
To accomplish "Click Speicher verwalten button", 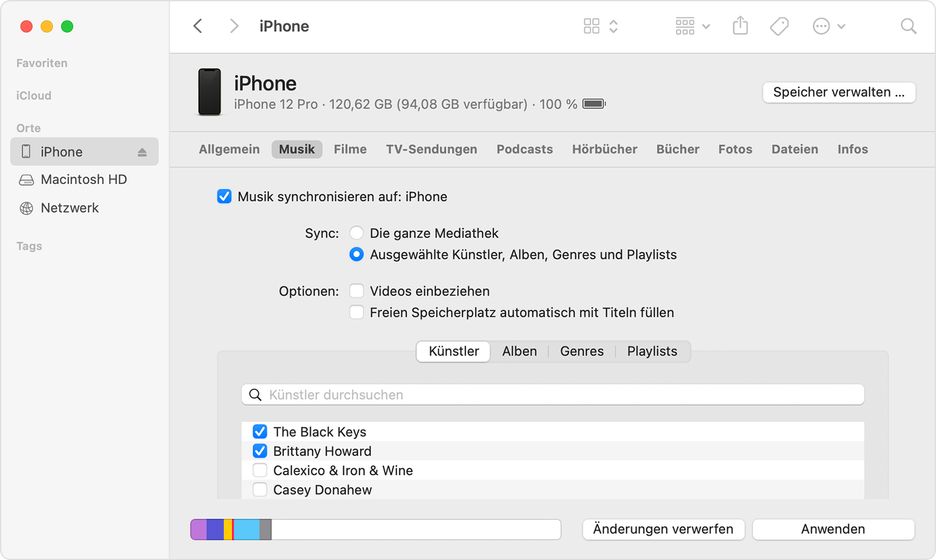I will point(839,92).
